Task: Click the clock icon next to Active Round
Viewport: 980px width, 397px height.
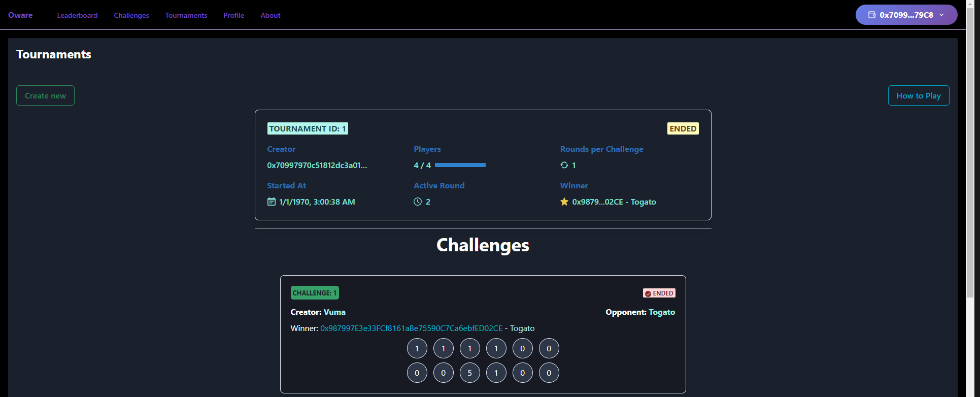Action: (x=418, y=202)
